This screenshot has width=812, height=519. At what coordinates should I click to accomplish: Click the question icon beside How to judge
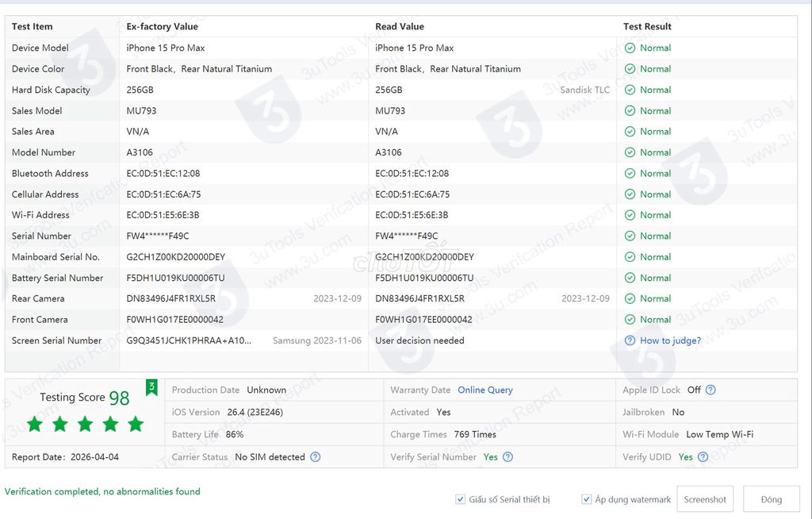coord(630,340)
